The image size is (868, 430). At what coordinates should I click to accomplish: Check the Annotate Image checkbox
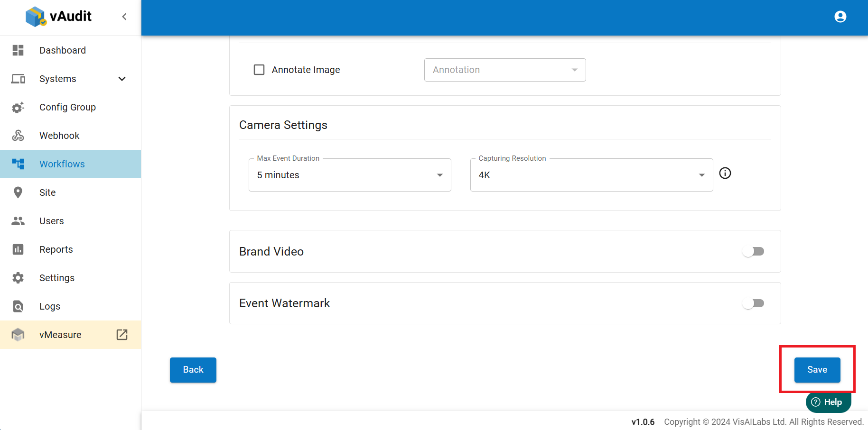point(259,70)
